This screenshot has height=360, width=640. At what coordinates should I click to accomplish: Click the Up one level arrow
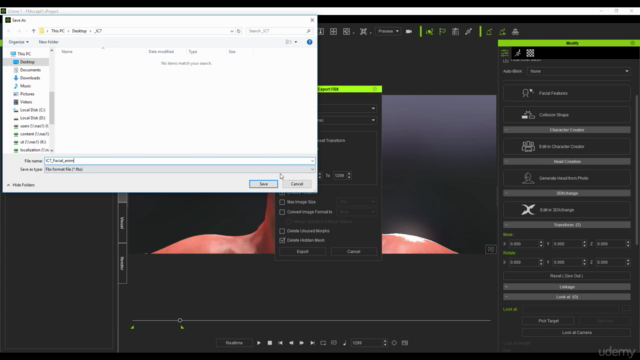click(33, 31)
